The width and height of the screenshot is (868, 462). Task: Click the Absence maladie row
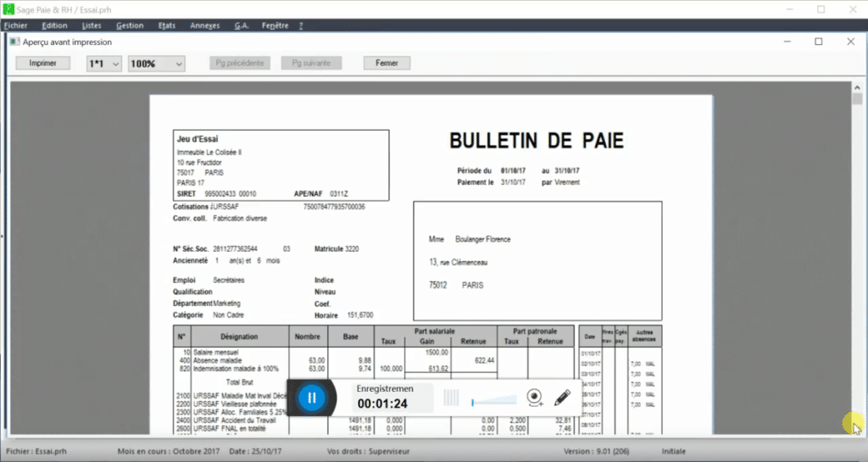374,360
